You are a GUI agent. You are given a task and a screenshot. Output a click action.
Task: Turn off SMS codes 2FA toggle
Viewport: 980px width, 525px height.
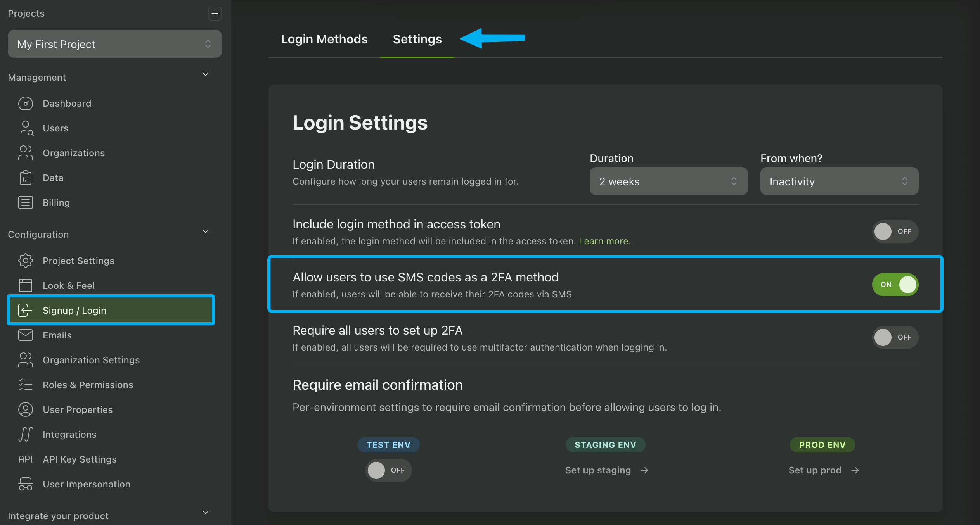pos(895,285)
